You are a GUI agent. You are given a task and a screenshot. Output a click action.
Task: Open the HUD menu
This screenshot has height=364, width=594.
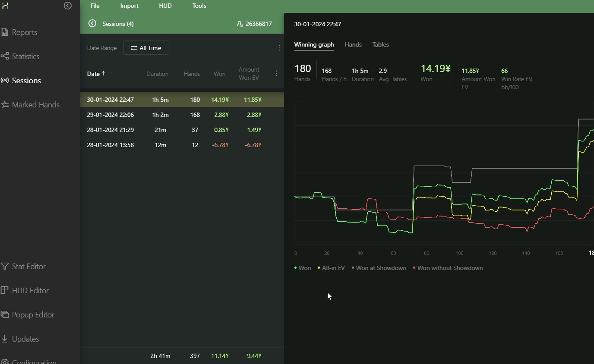[x=165, y=6]
